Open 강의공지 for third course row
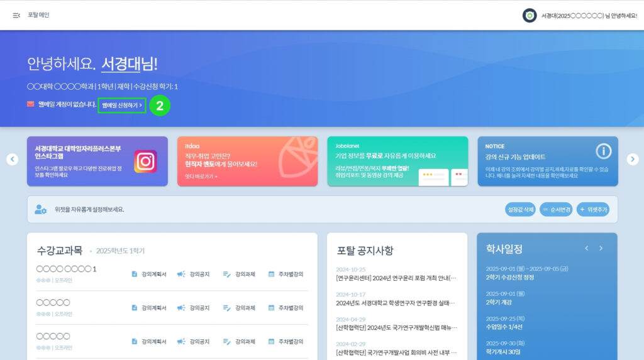Screen dimensions: 644x360 coord(194,342)
